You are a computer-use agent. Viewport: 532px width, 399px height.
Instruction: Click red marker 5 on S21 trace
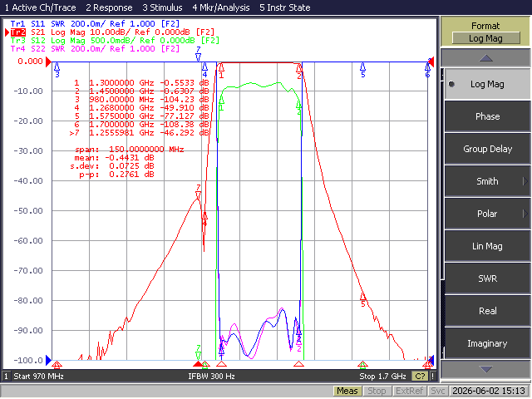pyautogui.click(x=362, y=300)
